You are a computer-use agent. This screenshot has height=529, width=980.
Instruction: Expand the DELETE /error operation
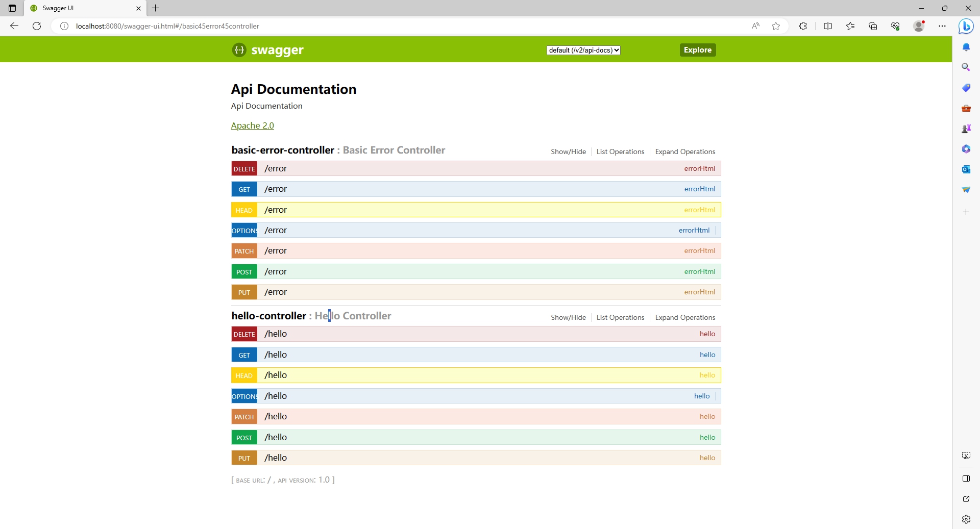(476, 168)
